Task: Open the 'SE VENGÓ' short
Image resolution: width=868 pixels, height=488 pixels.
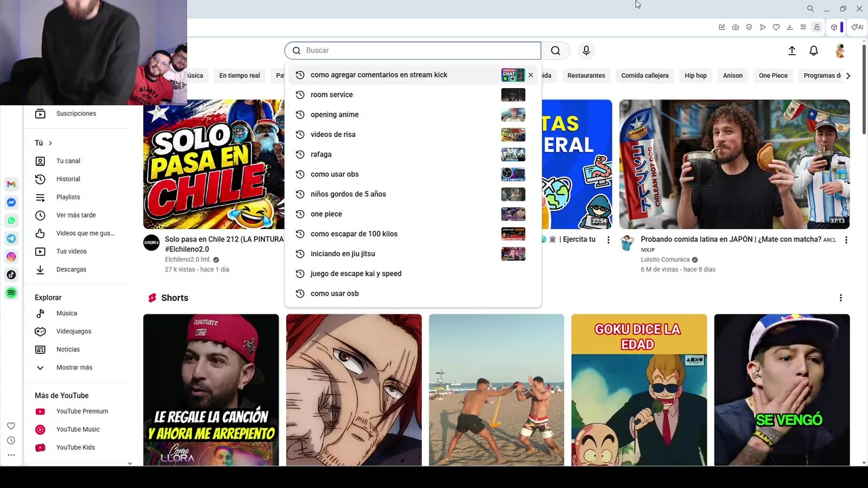Action: [x=782, y=390]
